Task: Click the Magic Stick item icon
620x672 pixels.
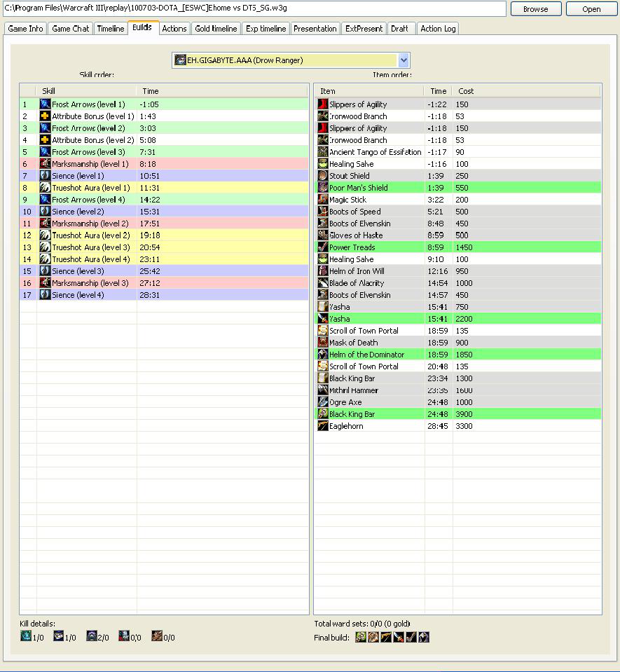Action: point(323,200)
